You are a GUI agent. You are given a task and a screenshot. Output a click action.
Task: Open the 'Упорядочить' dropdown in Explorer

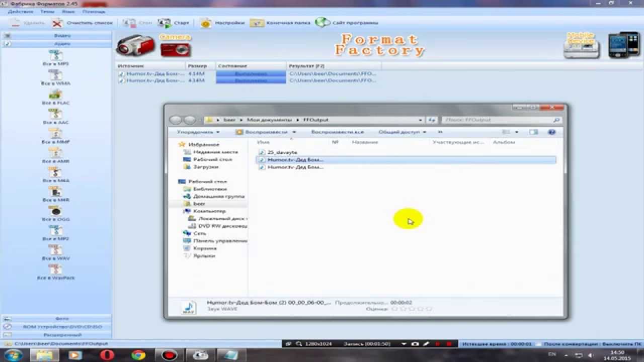(198, 132)
